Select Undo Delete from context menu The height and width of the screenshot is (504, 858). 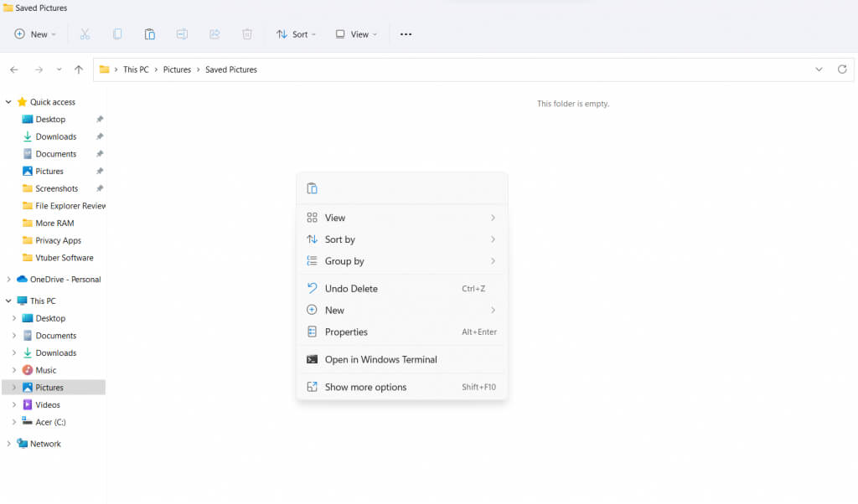351,289
